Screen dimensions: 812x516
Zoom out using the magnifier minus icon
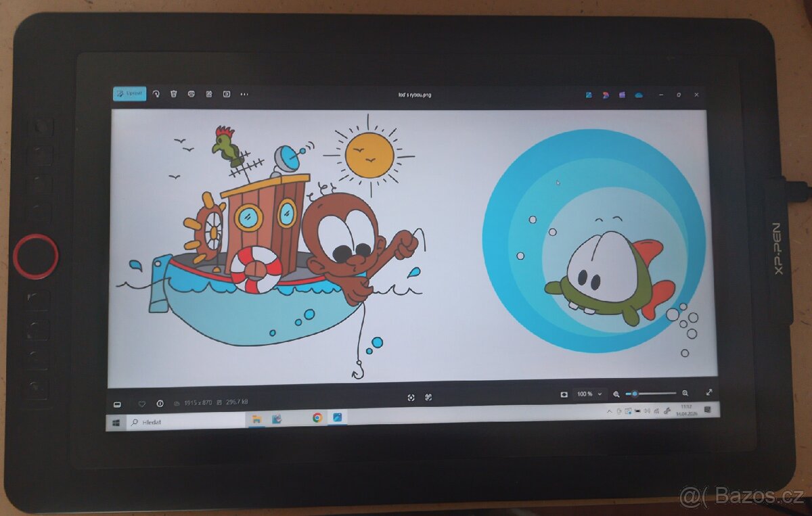pyautogui.click(x=616, y=393)
